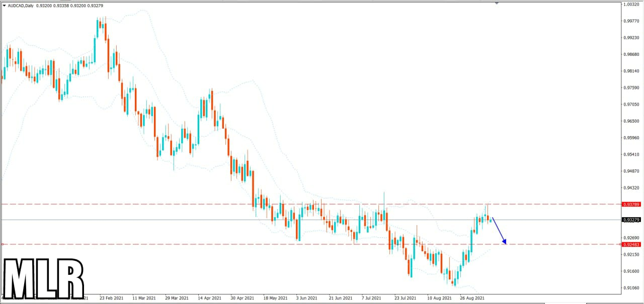Click the 29 Mar 2021 date label
The image size is (644, 304).
(x=177, y=298)
